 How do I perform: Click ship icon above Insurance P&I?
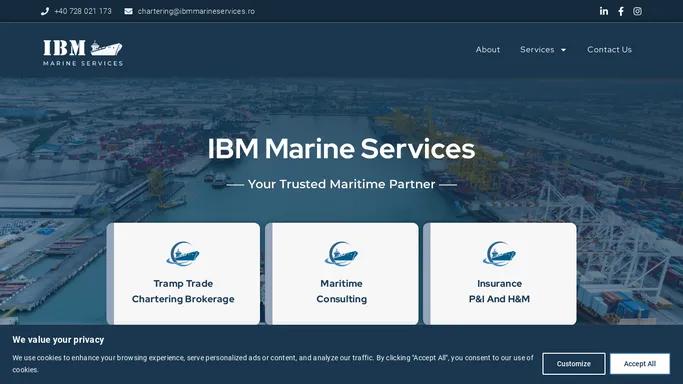500,254
